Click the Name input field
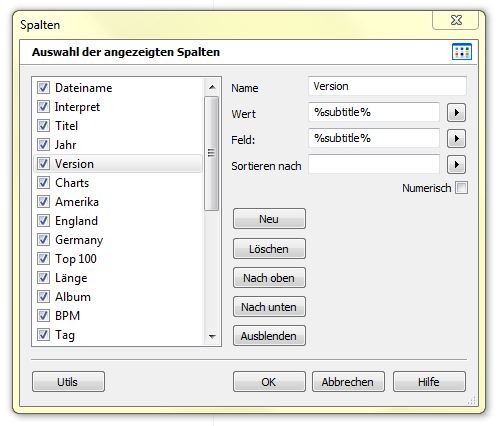 point(387,86)
